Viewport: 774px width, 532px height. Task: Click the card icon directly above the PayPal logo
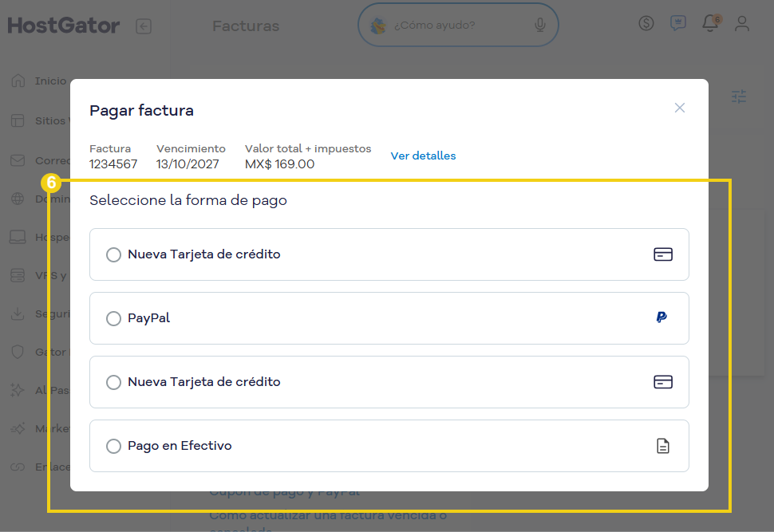663,254
